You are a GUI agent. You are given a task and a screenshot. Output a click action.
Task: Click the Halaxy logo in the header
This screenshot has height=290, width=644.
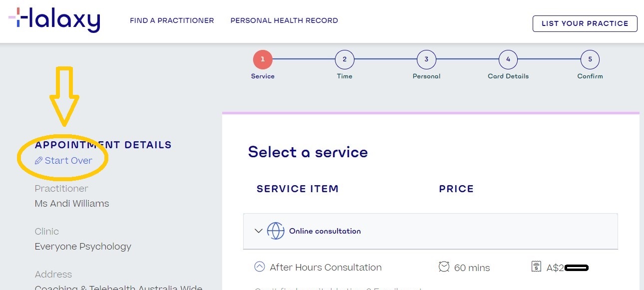(55, 20)
